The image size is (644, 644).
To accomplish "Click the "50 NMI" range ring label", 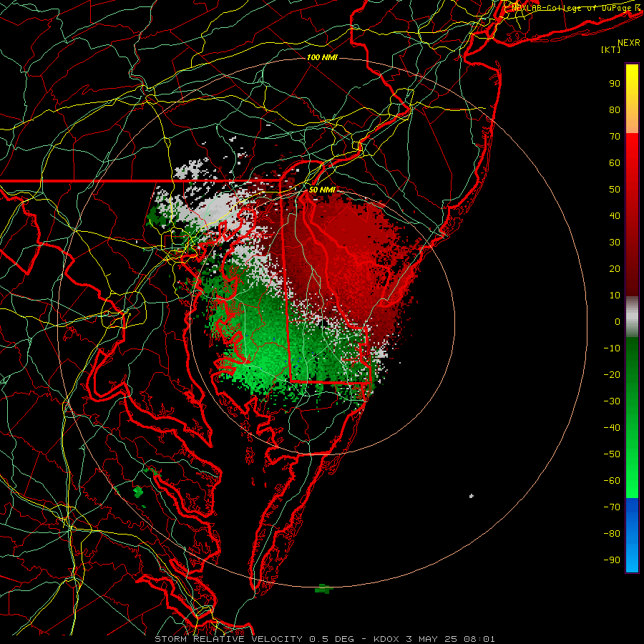I will click(x=322, y=190).
